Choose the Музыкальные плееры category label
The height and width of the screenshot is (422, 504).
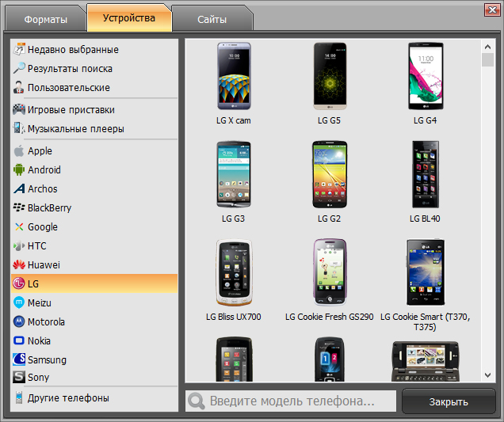point(76,129)
